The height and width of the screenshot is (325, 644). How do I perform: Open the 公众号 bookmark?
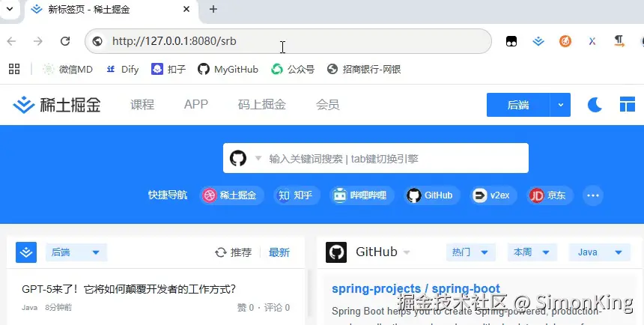click(x=293, y=69)
